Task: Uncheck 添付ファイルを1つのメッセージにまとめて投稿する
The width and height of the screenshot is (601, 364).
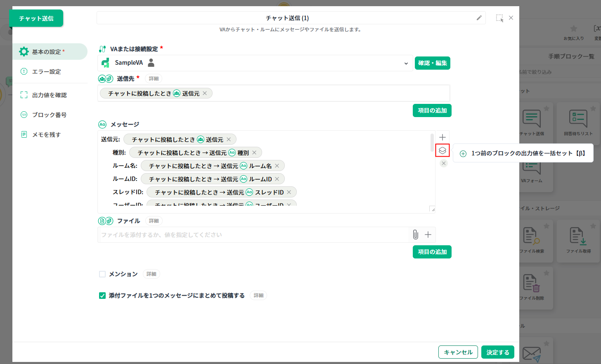Action: (x=102, y=296)
